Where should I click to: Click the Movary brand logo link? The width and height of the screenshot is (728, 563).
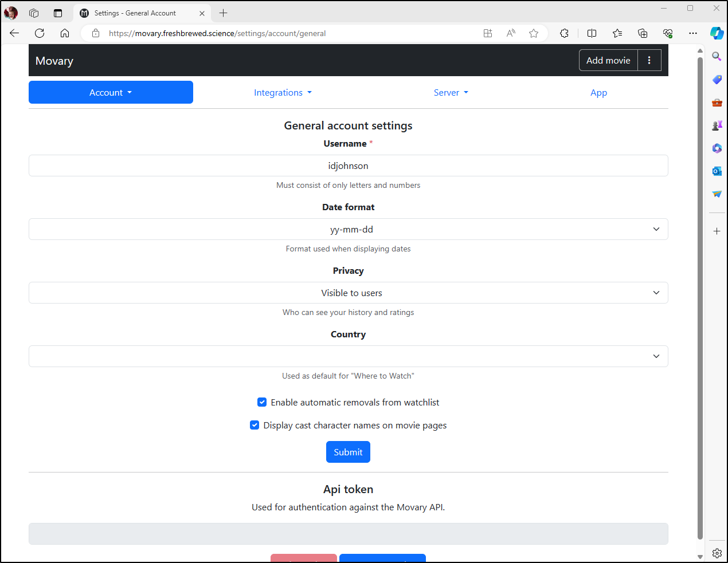point(54,61)
